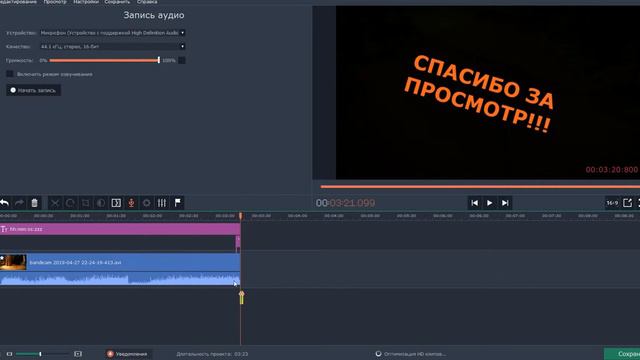Zoom out the timeline with the small frame icon

[x=9, y=354]
